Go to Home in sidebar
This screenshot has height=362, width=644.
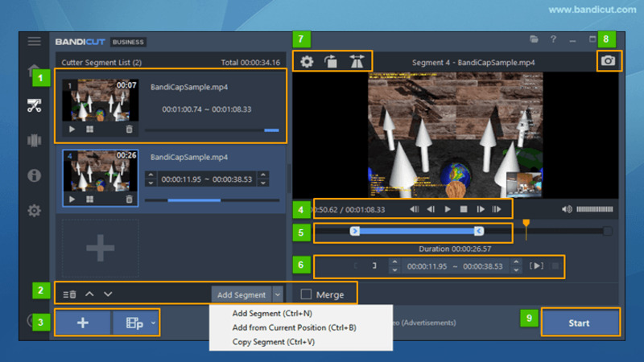[x=34, y=70]
